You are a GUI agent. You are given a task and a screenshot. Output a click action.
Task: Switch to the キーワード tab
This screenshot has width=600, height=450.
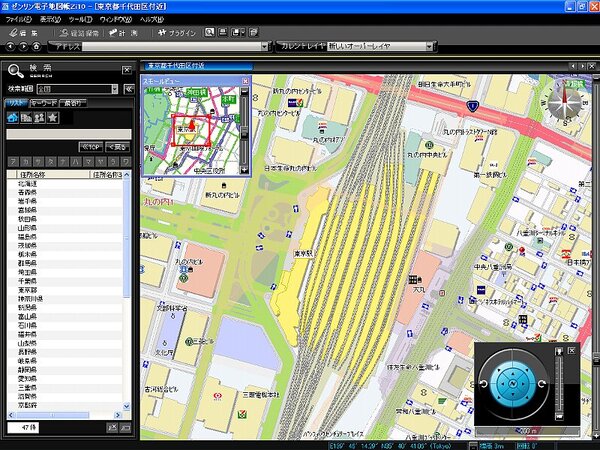[43, 101]
